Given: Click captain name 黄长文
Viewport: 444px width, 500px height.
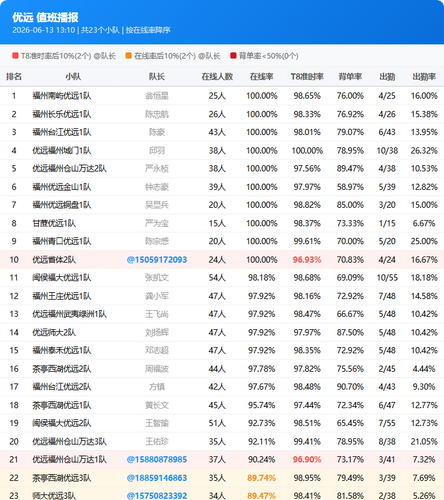Looking at the screenshot, I should [x=157, y=405].
